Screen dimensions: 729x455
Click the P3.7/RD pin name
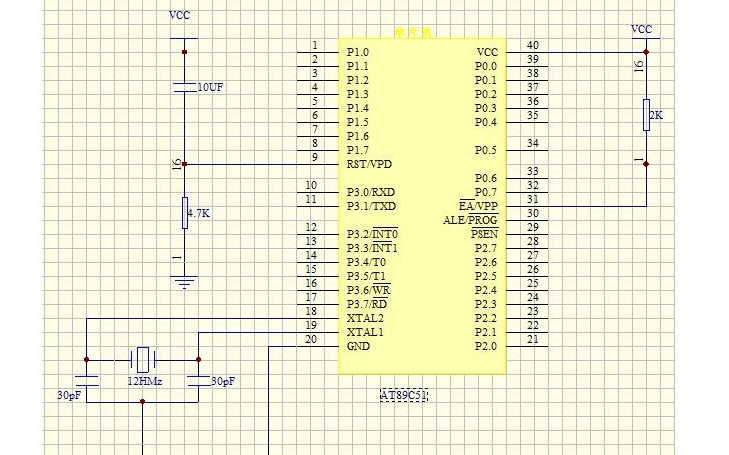pyautogui.click(x=367, y=303)
